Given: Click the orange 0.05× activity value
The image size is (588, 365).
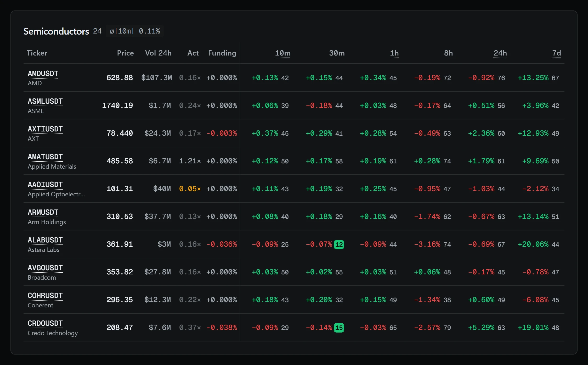Looking at the screenshot, I should click(190, 189).
